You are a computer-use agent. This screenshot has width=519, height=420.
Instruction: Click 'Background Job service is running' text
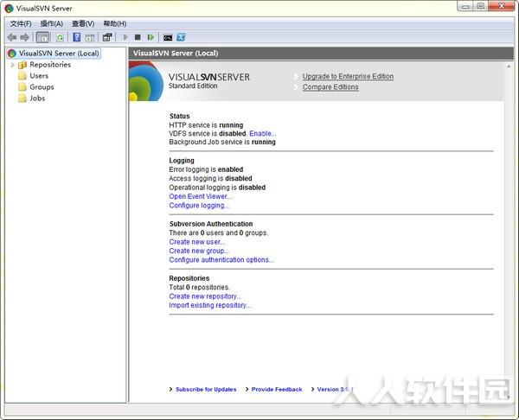pyautogui.click(x=222, y=143)
